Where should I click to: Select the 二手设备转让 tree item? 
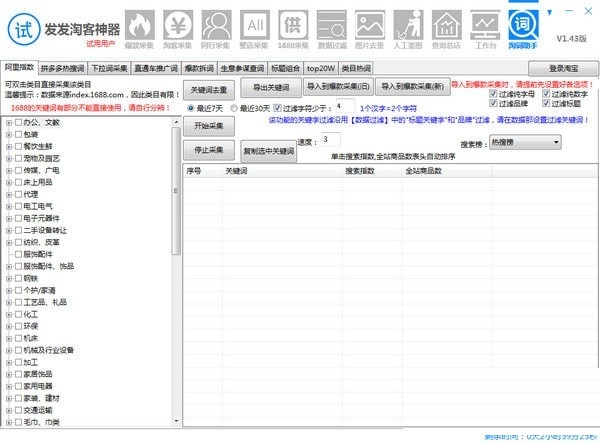[x=45, y=230]
